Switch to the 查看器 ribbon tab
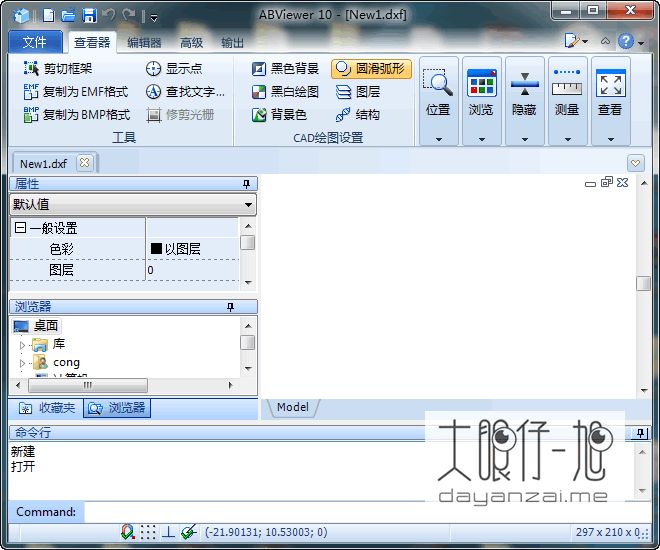Screen dimensions: 660x550 pos(92,42)
